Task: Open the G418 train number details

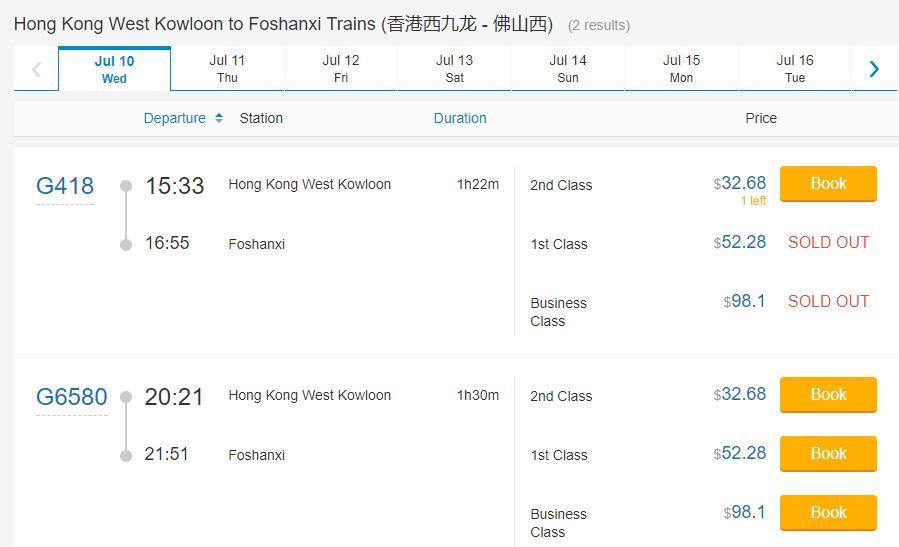Action: [65, 186]
